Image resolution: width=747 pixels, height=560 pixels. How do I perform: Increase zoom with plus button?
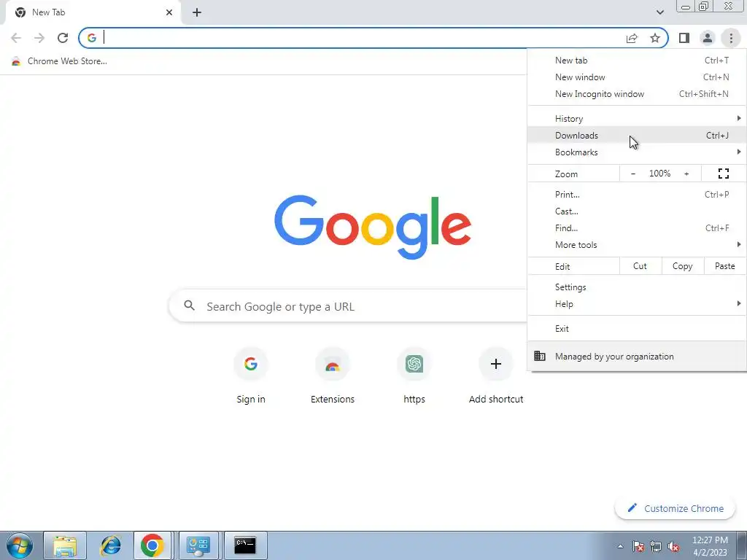pos(686,174)
